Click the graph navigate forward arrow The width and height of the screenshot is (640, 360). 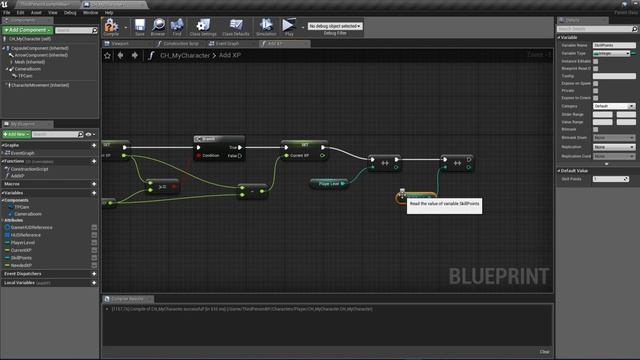pos(135,55)
